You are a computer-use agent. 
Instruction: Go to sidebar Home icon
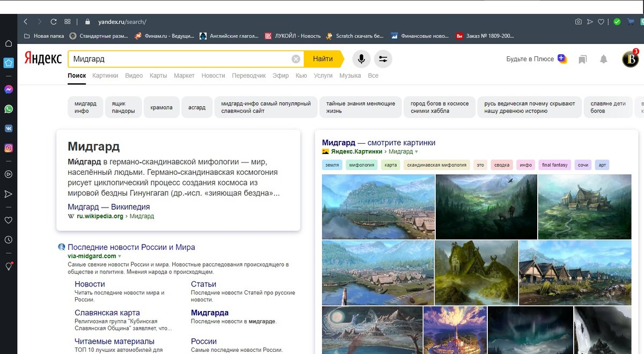point(9,43)
